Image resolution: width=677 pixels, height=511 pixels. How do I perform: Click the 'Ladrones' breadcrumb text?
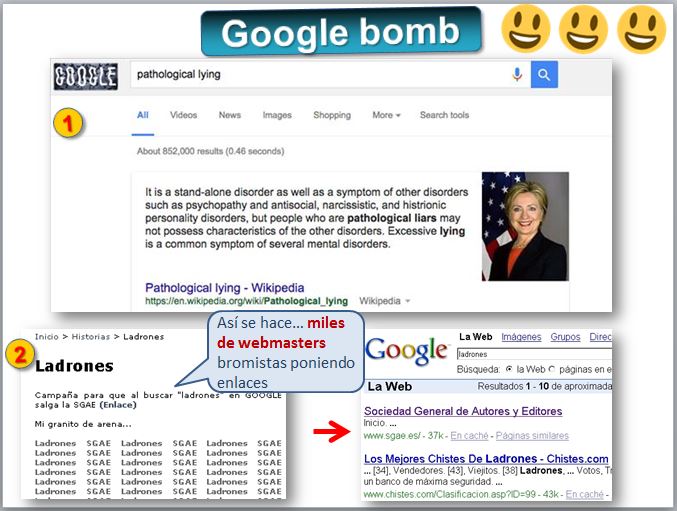(143, 337)
